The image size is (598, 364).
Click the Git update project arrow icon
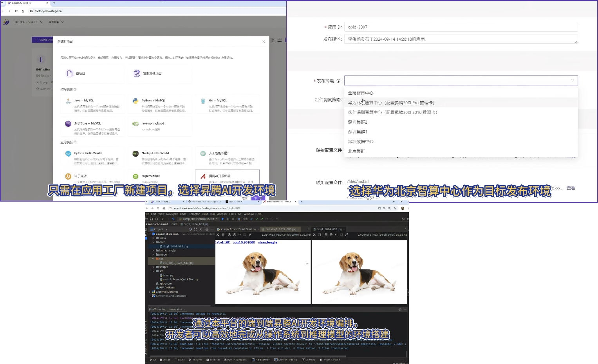click(251, 219)
